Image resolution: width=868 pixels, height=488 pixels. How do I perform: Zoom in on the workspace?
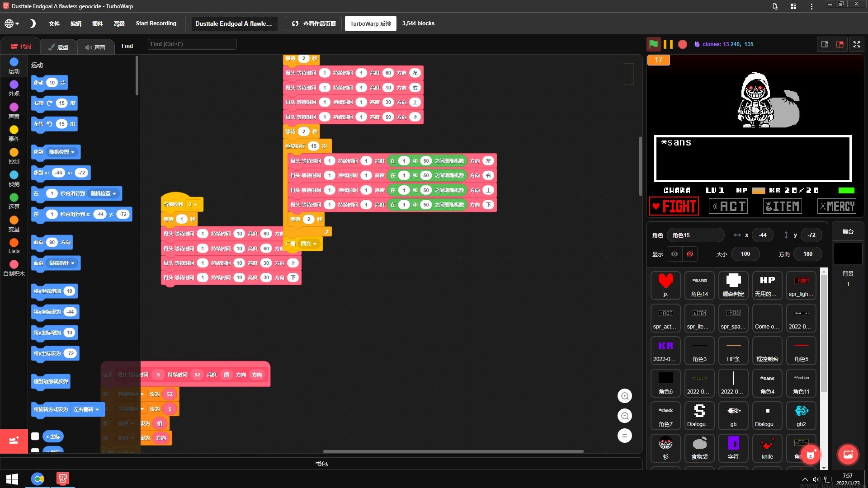(625, 396)
